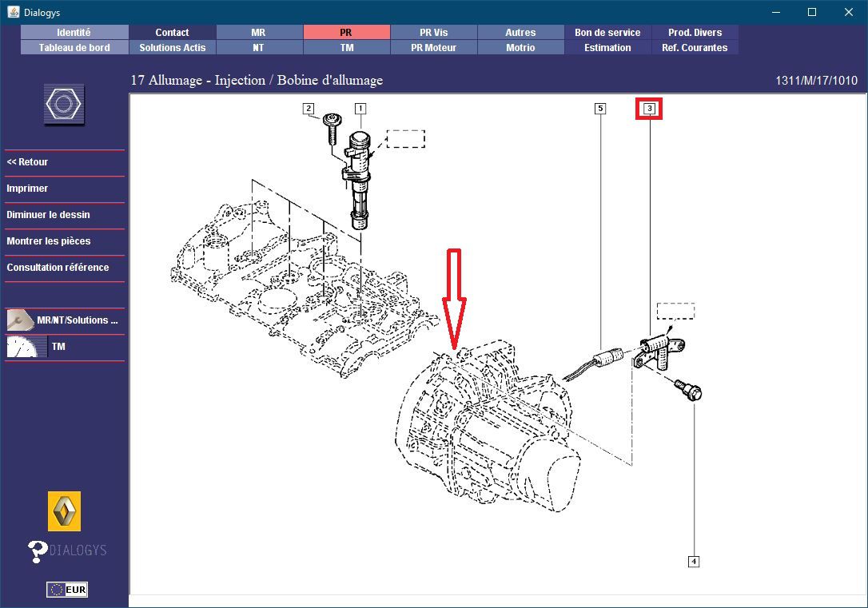
Task: Click Montrer les pièces
Action: [49, 241]
